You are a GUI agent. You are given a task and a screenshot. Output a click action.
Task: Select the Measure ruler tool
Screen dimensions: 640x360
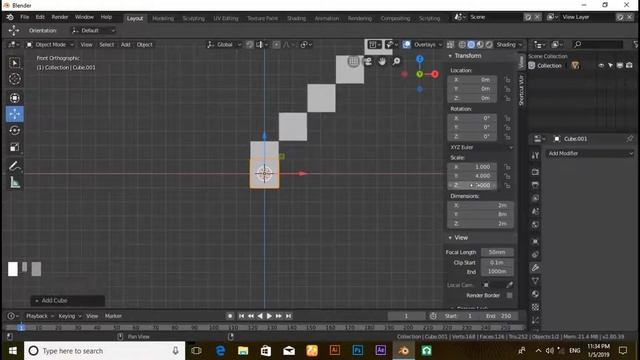coord(15,182)
